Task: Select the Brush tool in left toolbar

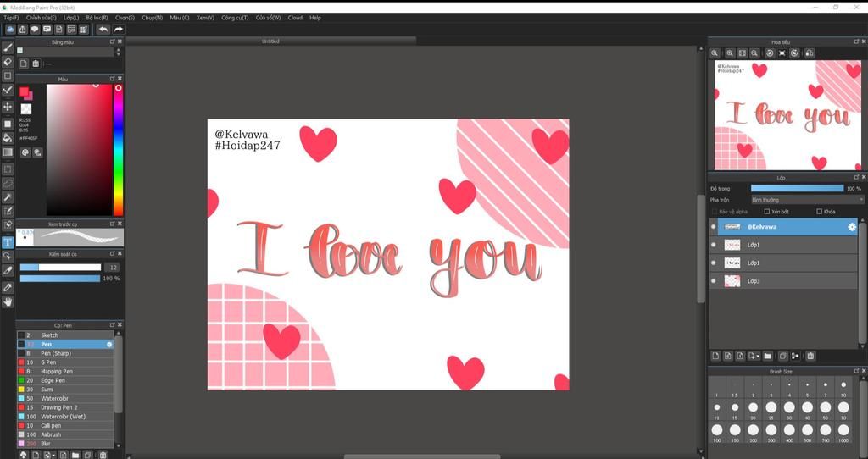Action: pos(8,47)
